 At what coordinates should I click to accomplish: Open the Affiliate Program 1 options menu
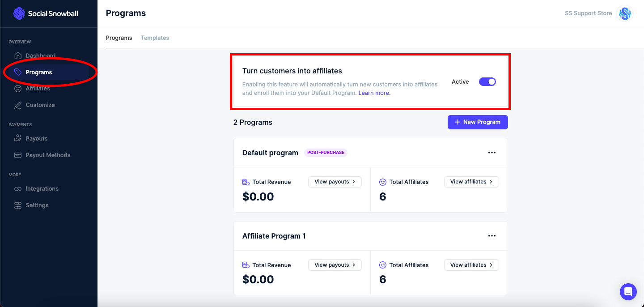(x=492, y=236)
